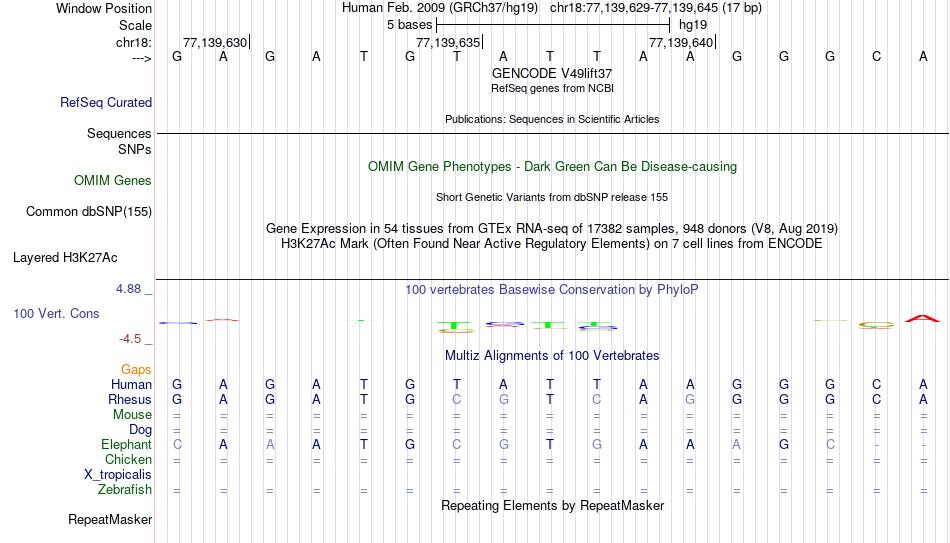Click '100 vertebrates Basewise Conservation by PhyloP' title
This screenshot has height=543, width=950.
pyautogui.click(x=552, y=290)
